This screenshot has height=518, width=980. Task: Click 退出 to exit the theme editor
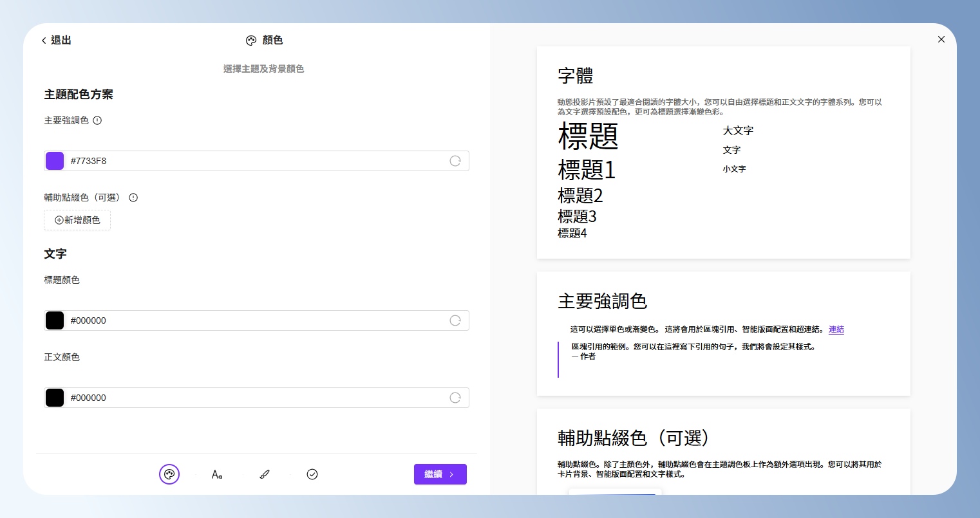coord(56,41)
